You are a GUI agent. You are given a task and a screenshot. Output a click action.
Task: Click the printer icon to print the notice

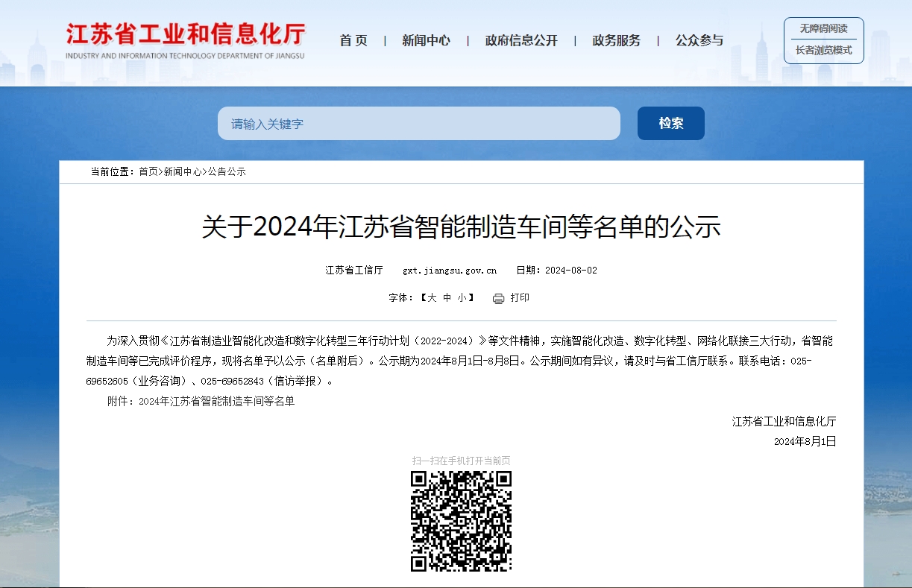pos(497,297)
